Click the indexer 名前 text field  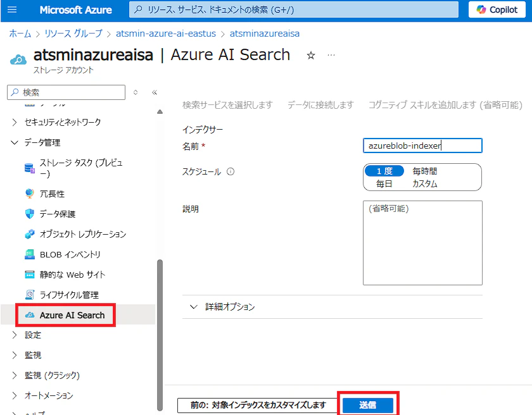[x=422, y=146]
